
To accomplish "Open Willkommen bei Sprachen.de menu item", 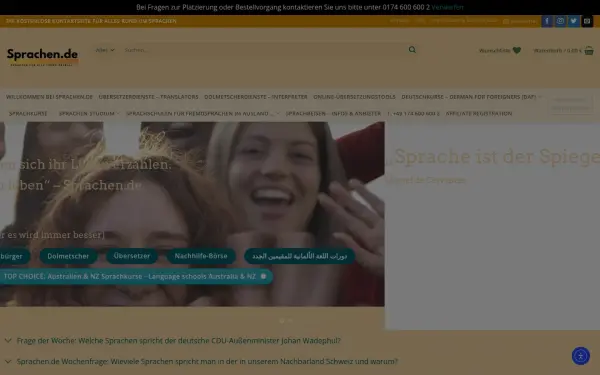I will click(x=49, y=97).
